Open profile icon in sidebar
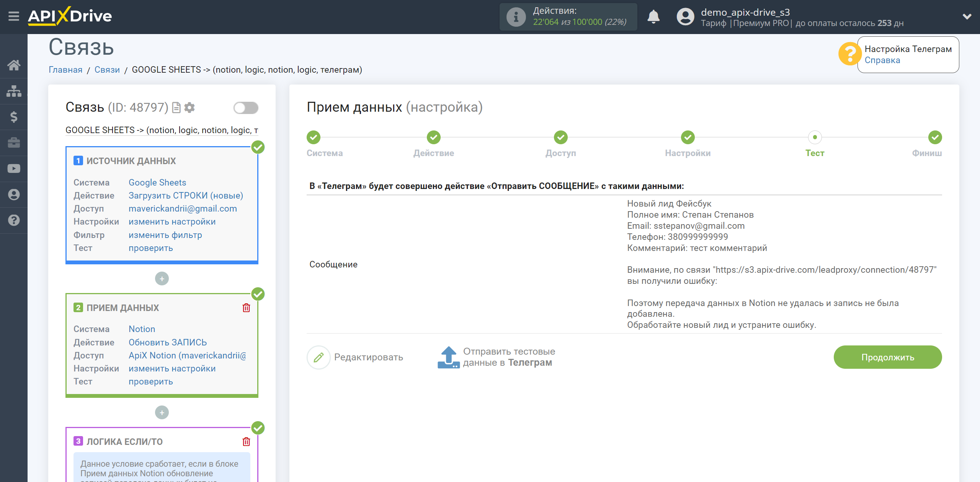This screenshot has height=482, width=980. 14,194
